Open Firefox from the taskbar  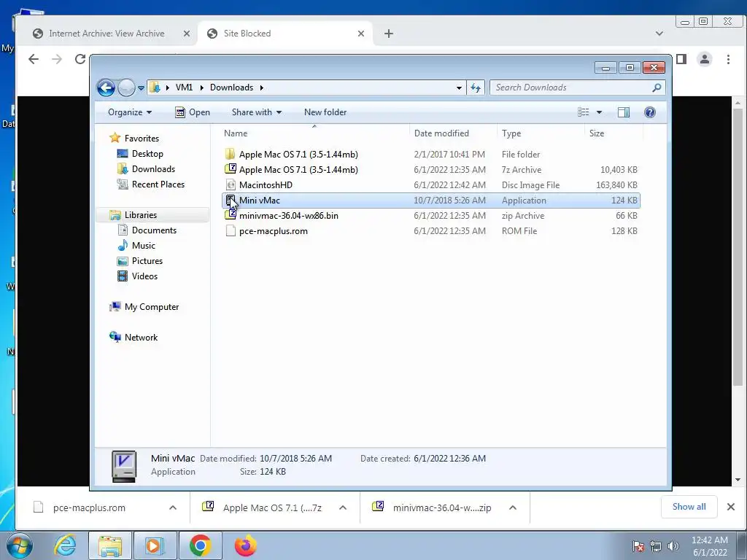[246, 545]
